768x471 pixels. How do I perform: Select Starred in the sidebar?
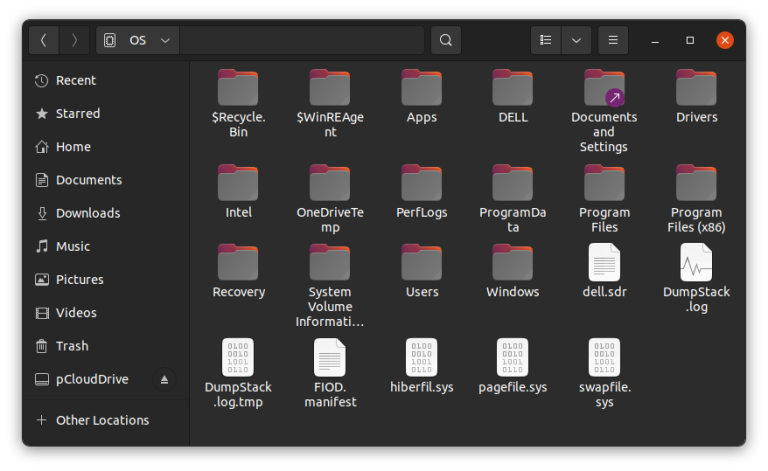[x=77, y=113]
